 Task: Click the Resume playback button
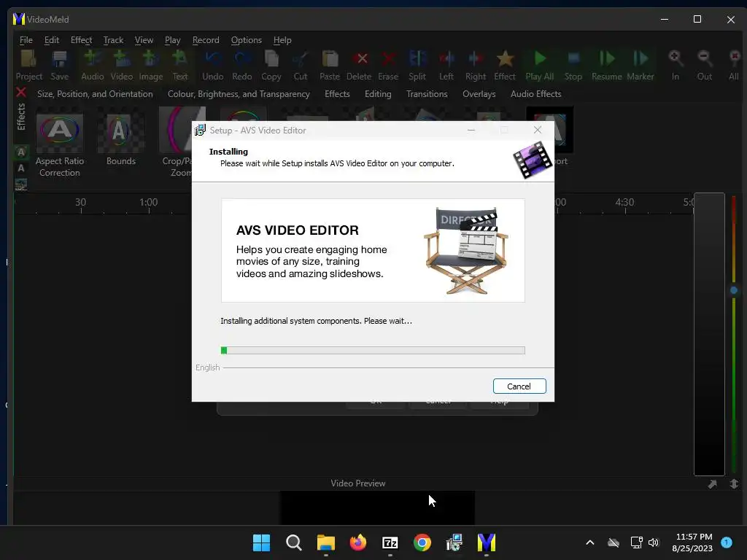tap(606, 66)
